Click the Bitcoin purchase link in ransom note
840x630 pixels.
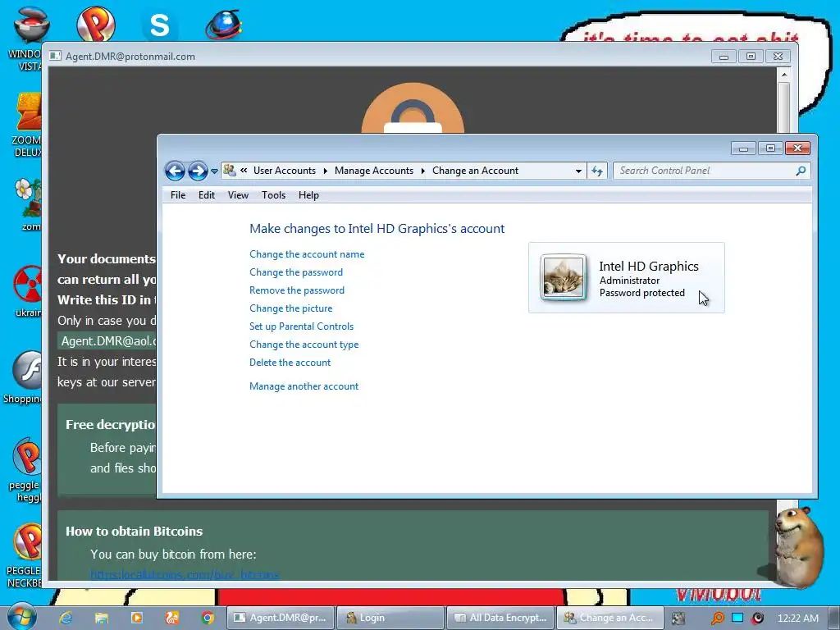(185, 574)
